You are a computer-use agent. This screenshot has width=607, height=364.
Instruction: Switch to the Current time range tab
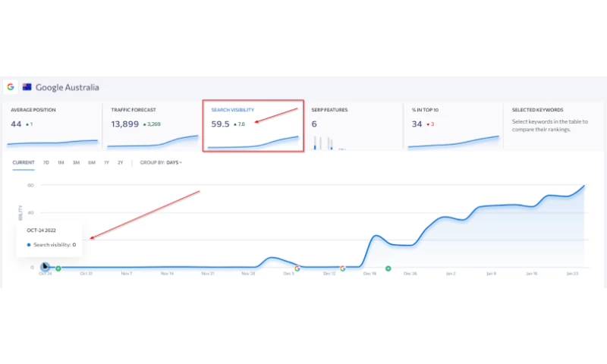[24, 162]
